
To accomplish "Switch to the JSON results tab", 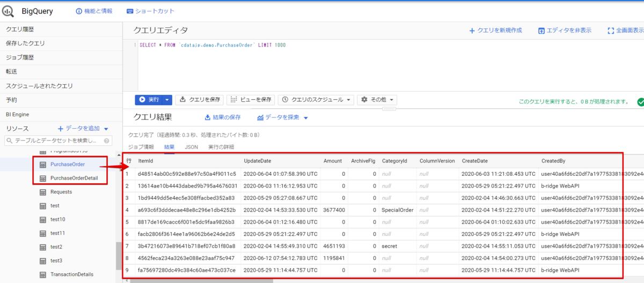I will [192, 147].
